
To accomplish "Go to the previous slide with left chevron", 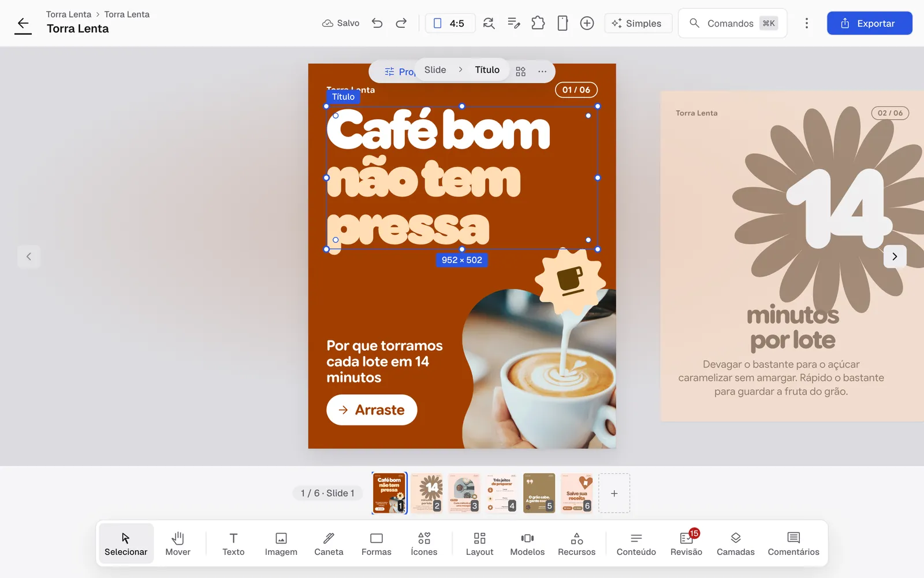I will (29, 257).
